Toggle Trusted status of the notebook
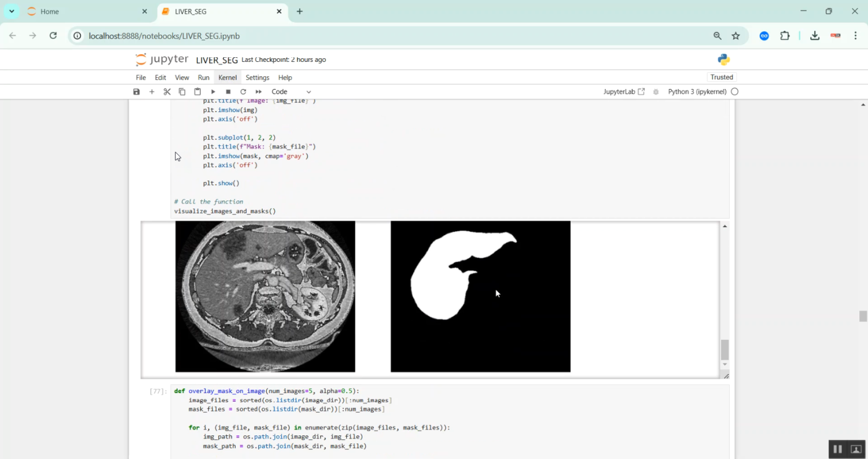The height and width of the screenshot is (459, 868). 722,76
